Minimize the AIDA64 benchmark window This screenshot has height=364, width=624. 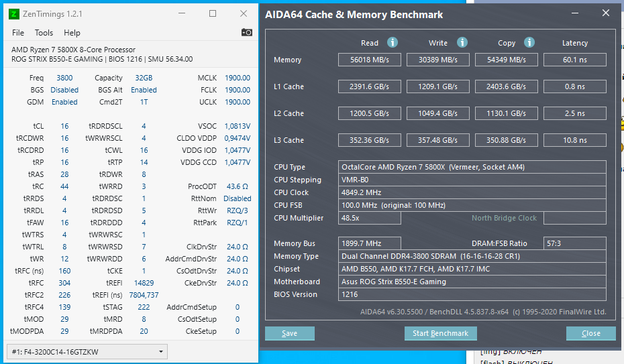click(x=575, y=13)
